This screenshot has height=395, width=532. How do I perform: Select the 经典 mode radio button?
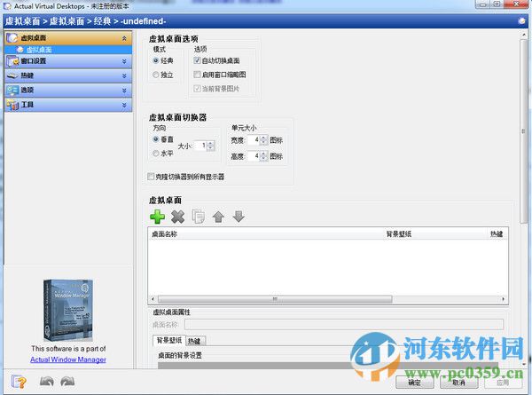coord(156,60)
